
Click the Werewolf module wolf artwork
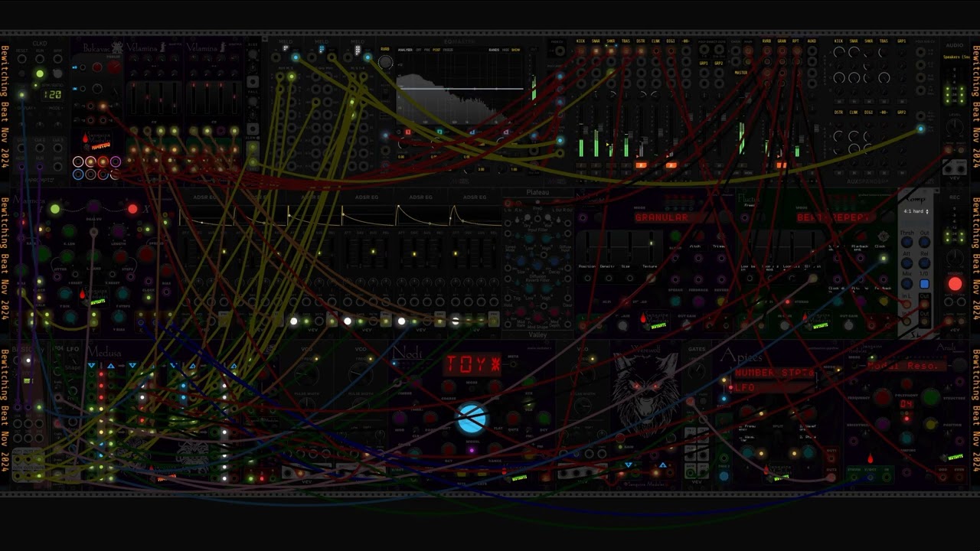pos(647,394)
